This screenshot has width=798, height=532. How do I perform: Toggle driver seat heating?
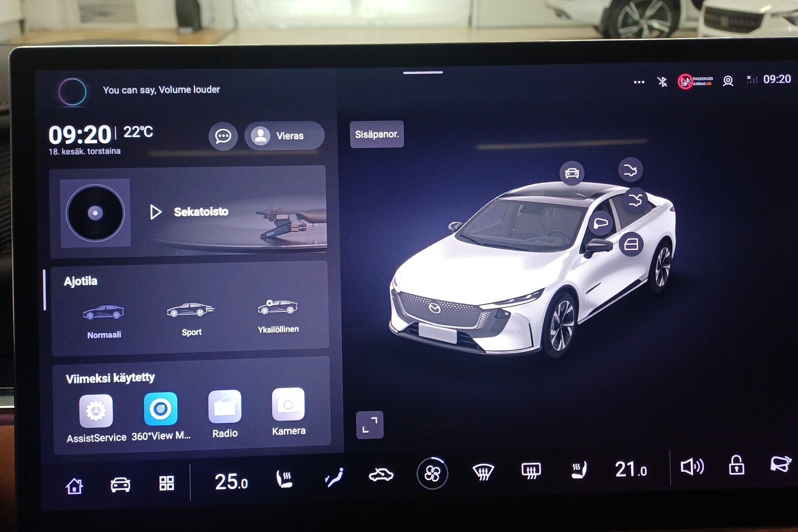[284, 479]
